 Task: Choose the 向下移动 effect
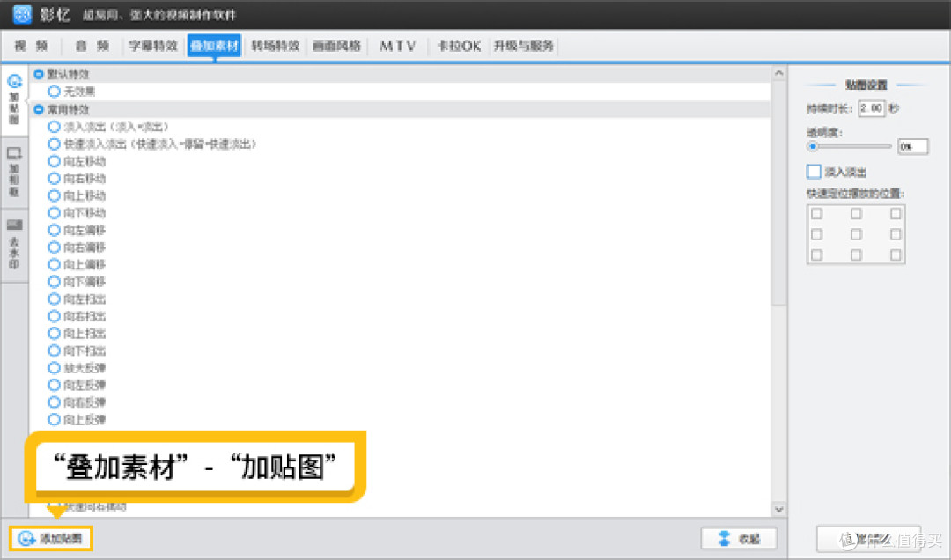54,213
